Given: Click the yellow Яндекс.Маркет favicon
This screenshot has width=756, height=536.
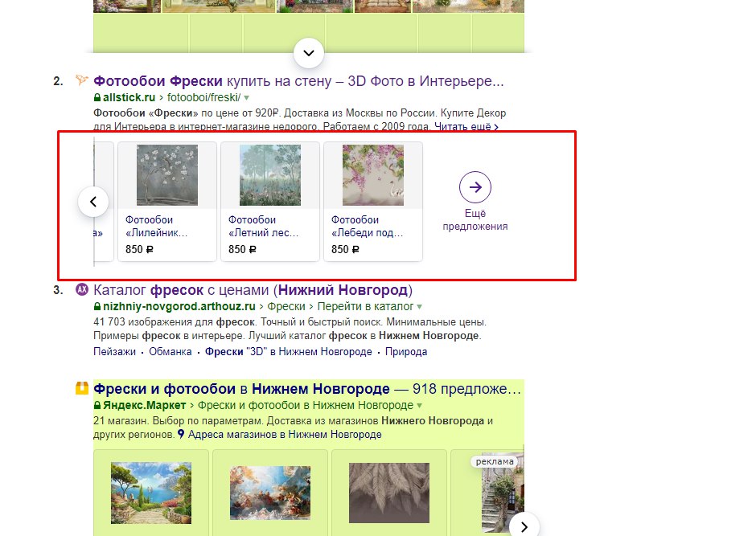Looking at the screenshot, I should [82, 388].
